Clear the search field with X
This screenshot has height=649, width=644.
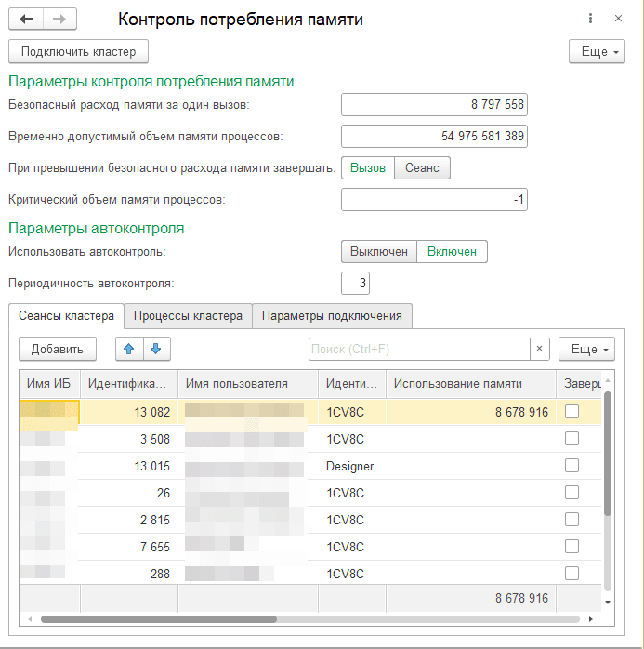point(540,349)
